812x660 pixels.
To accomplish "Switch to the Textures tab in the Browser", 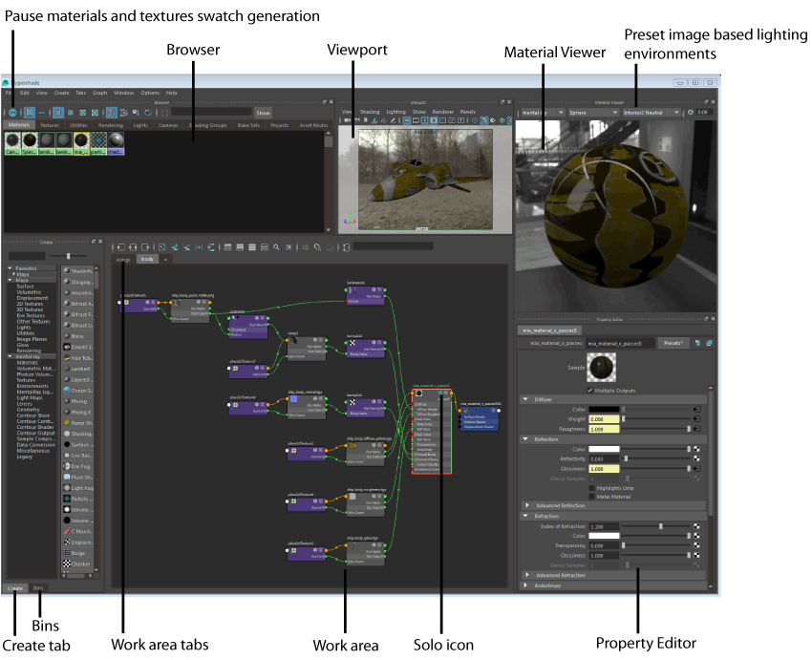I will pyautogui.click(x=50, y=125).
